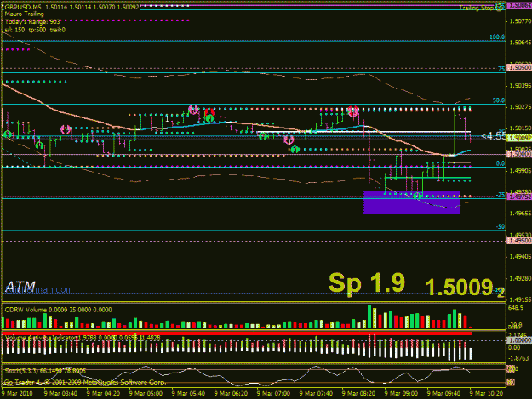Click the Stoch(5,3,3) indicator label

tap(45, 371)
